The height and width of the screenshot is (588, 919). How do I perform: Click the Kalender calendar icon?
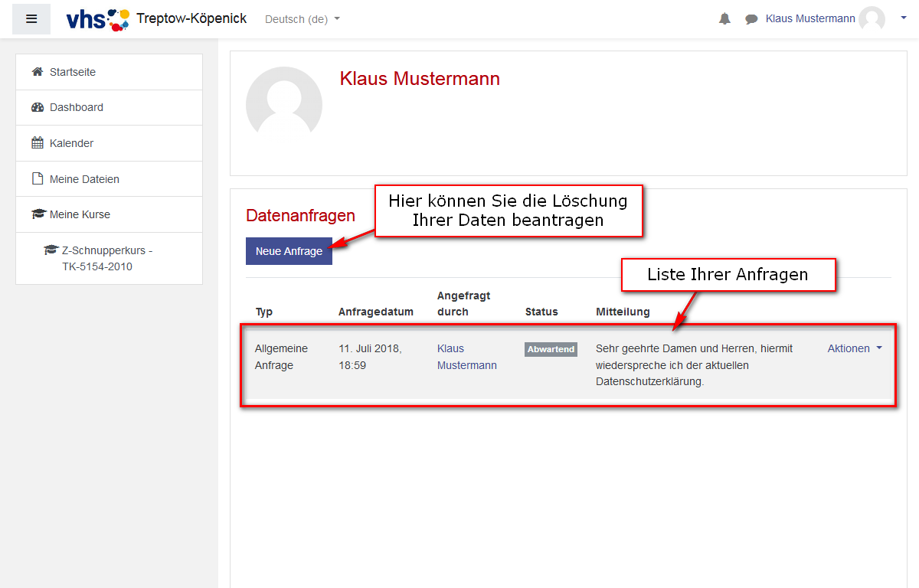pyautogui.click(x=38, y=142)
